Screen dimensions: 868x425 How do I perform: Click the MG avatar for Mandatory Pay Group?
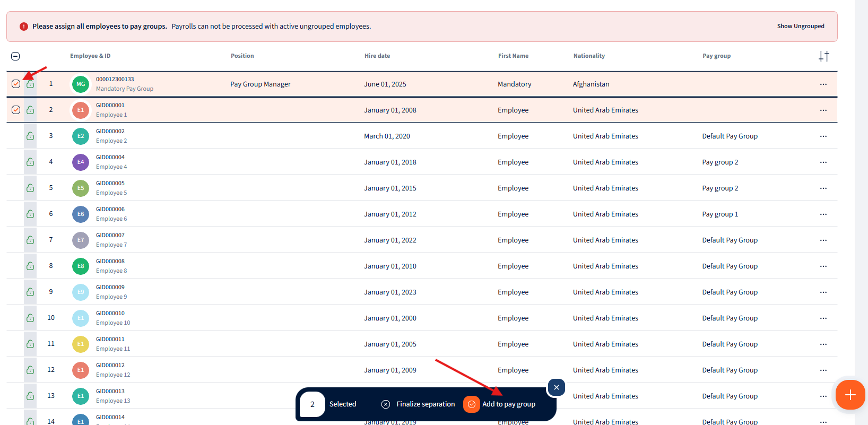pyautogui.click(x=81, y=84)
